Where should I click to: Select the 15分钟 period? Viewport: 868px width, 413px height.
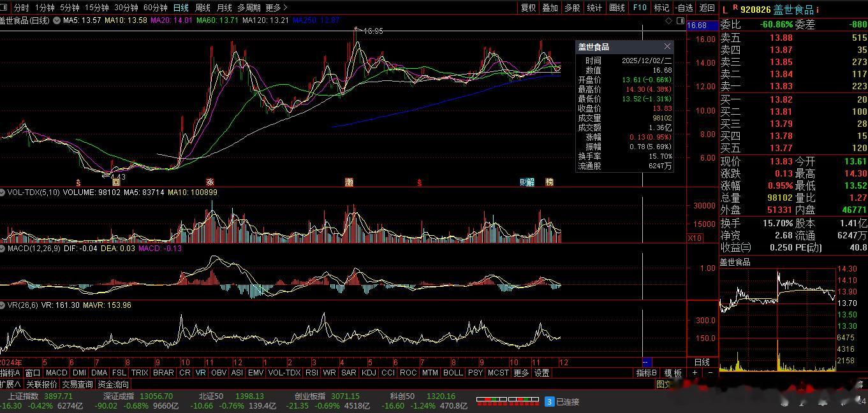point(97,8)
